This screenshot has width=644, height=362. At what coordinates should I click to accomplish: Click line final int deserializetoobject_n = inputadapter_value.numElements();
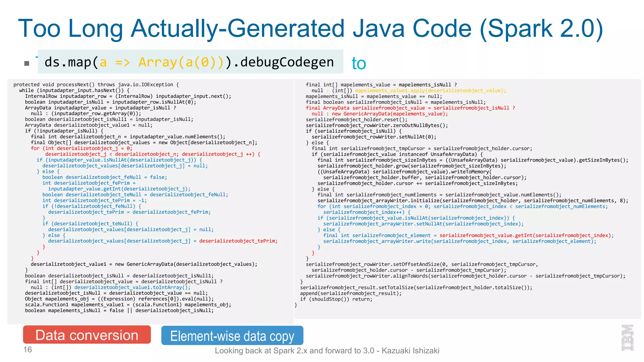point(128,137)
